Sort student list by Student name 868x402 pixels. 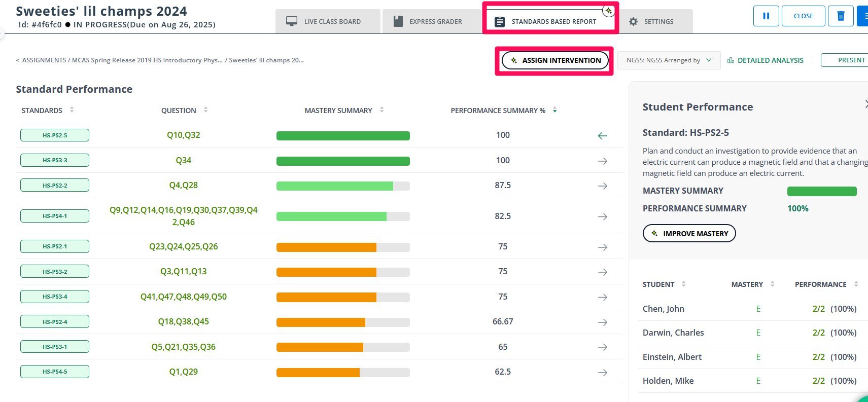[x=683, y=284]
